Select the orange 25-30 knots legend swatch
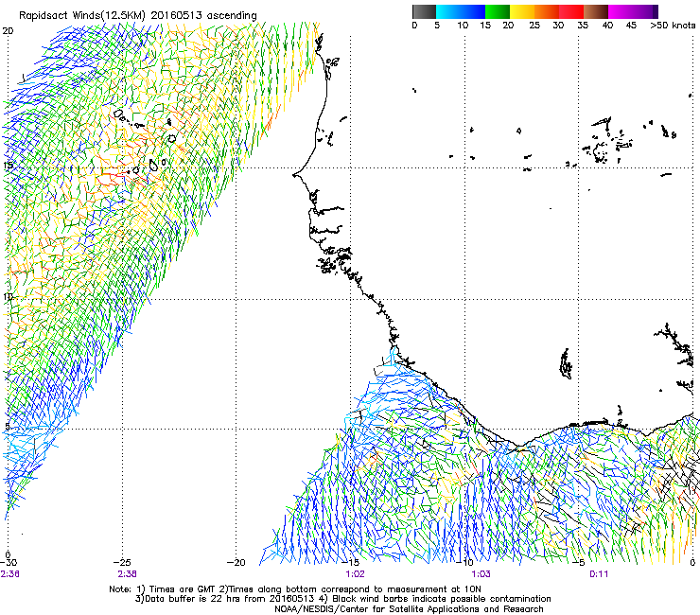Screen dimensions: 700x615 coord(547,11)
